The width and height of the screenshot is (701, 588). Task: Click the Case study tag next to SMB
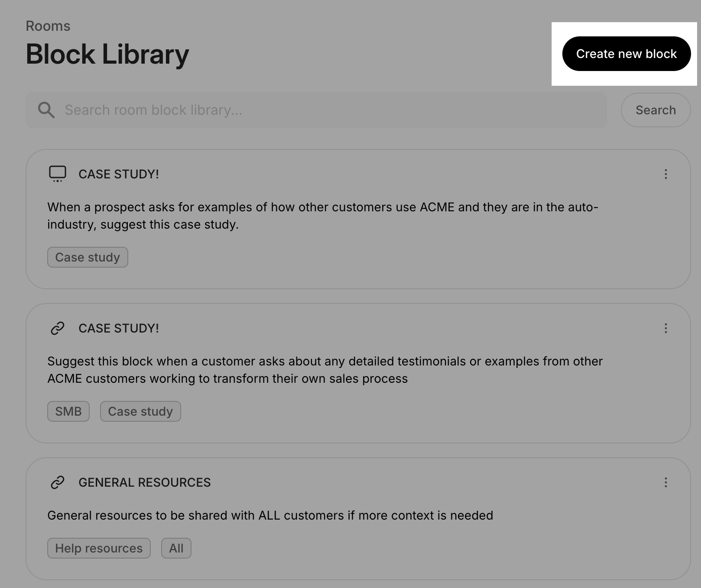pos(140,411)
